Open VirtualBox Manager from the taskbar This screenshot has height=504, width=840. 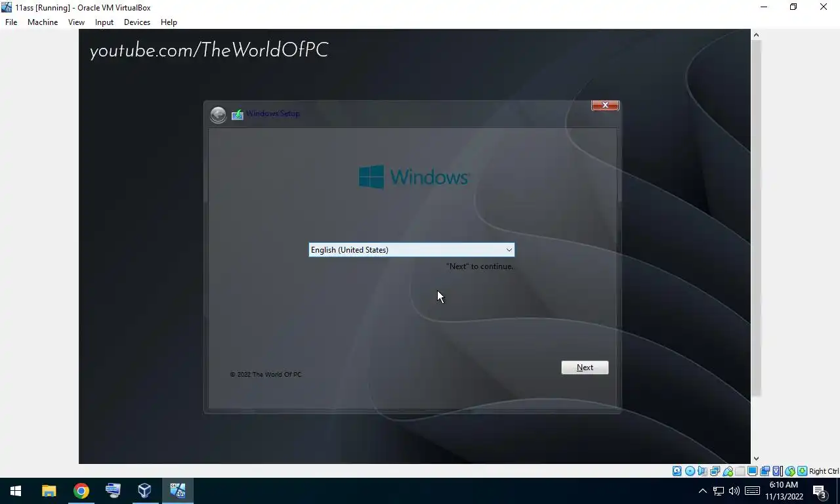(x=145, y=491)
